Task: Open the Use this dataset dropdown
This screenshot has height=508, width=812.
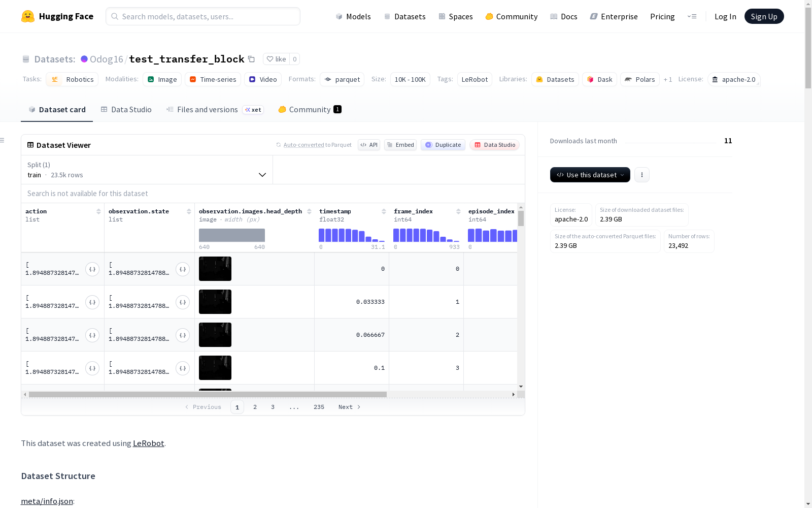Action: [590, 175]
